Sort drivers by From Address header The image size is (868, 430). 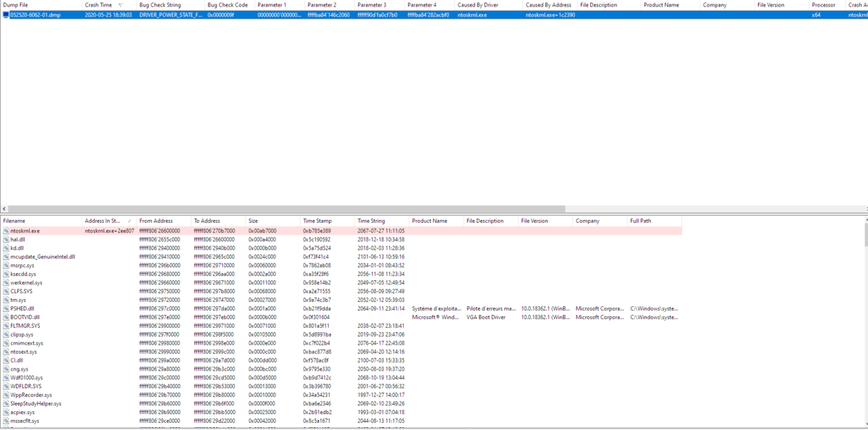(x=164, y=221)
